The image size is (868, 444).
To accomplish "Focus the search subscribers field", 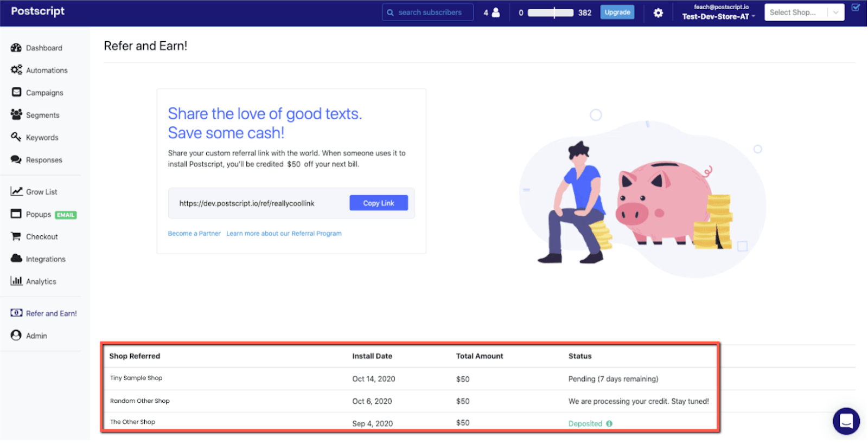I will point(427,12).
